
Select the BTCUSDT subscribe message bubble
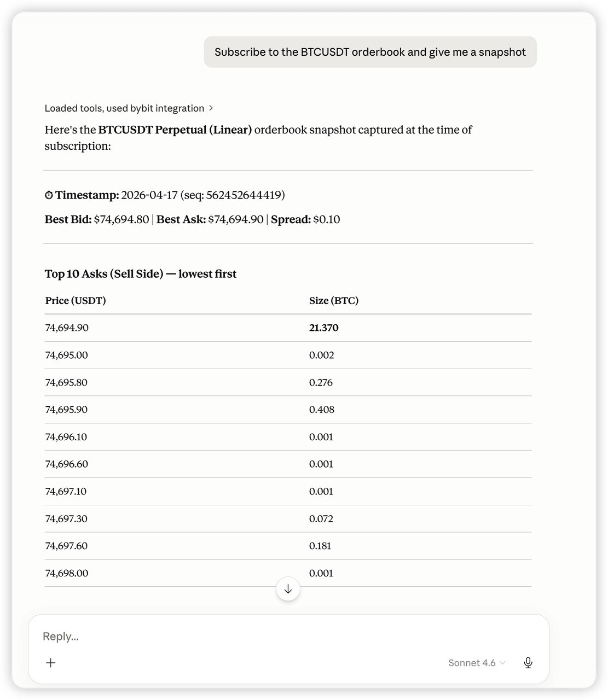[x=370, y=51]
